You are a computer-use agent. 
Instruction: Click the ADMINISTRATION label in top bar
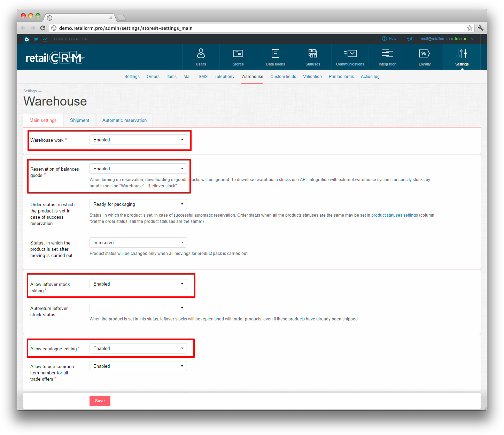click(70, 39)
